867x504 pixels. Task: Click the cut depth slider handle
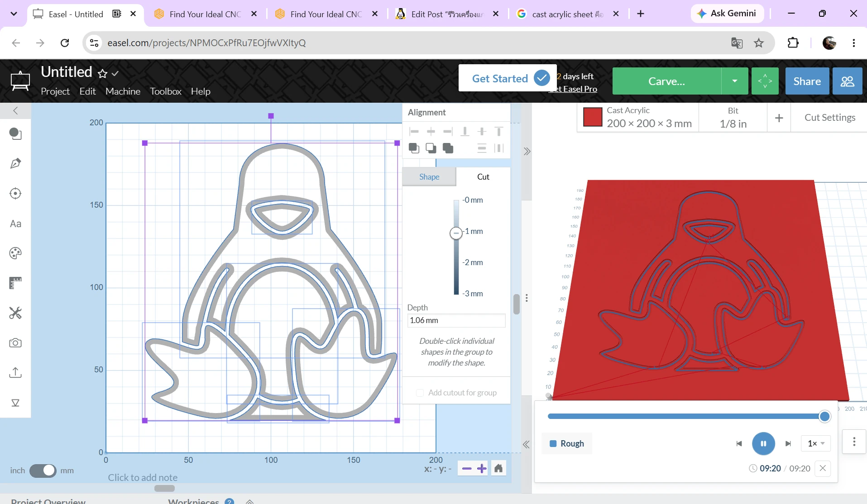[456, 233]
